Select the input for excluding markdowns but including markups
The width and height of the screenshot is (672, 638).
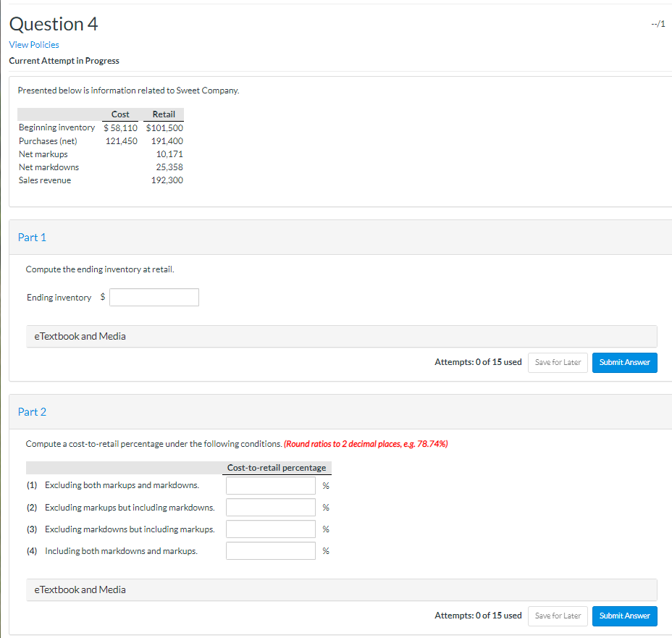[270, 529]
